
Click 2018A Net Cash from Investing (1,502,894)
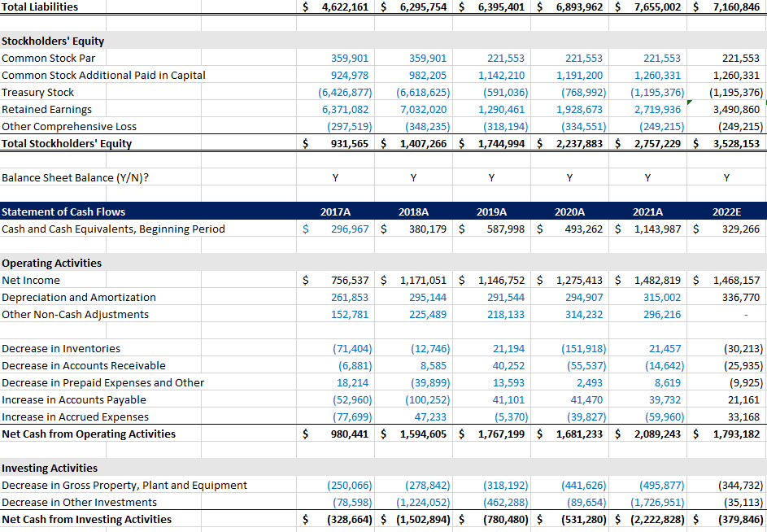423,520
